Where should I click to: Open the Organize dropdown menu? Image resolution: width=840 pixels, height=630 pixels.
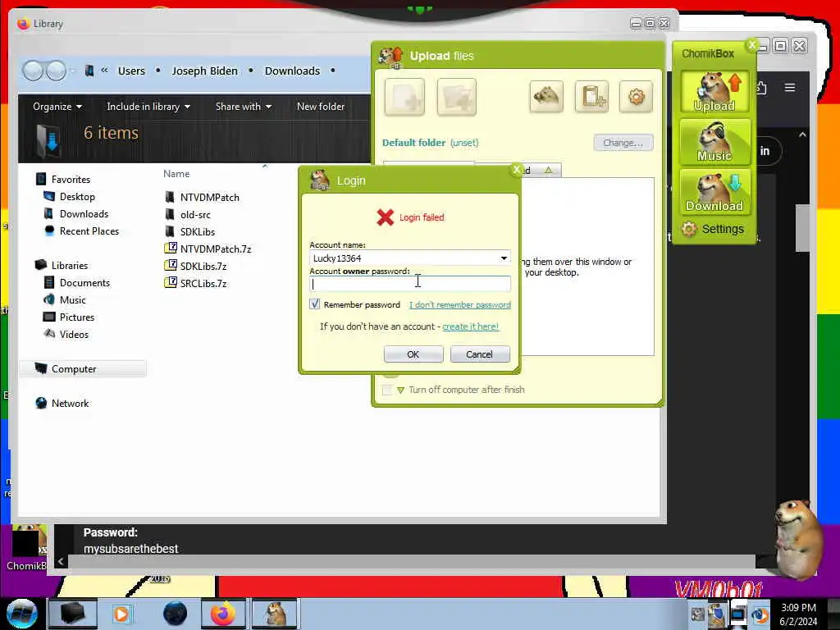click(57, 106)
